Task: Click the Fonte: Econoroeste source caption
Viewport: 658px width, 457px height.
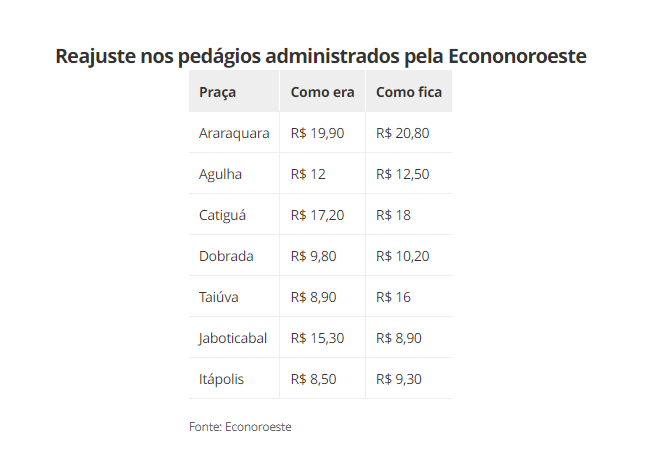Action: tap(240, 427)
